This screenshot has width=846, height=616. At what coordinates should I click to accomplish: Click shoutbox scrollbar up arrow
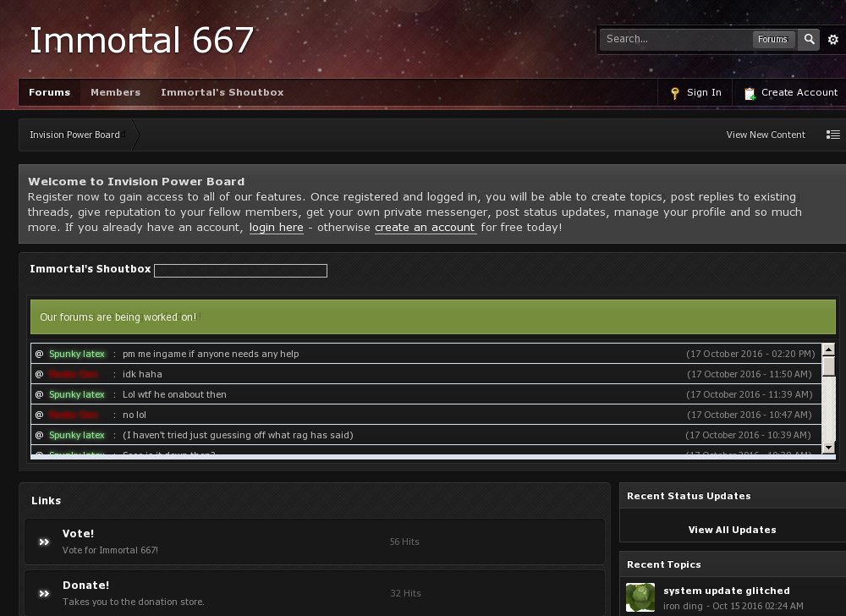828,349
